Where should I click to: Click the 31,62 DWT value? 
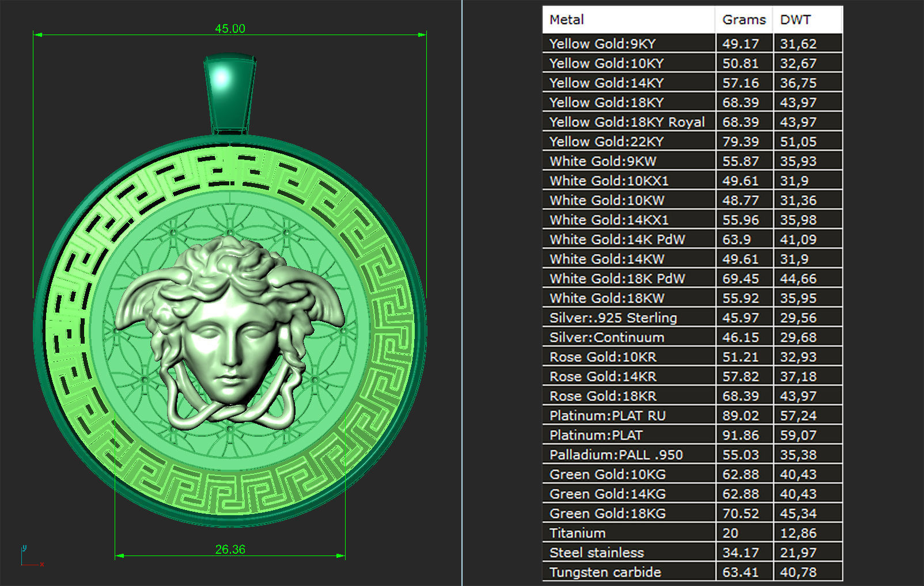[x=798, y=44]
